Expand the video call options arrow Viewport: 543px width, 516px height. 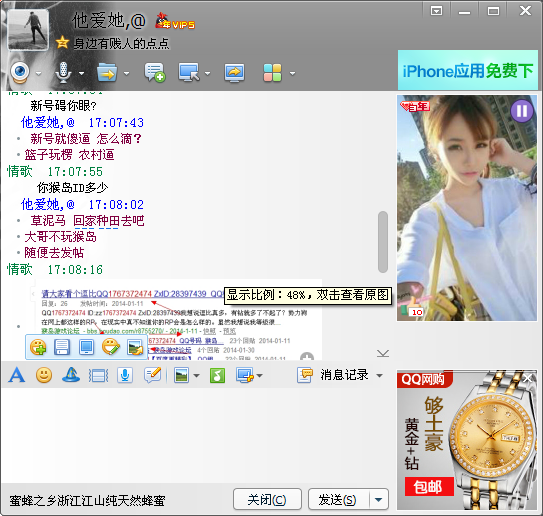pyautogui.click(x=38, y=73)
